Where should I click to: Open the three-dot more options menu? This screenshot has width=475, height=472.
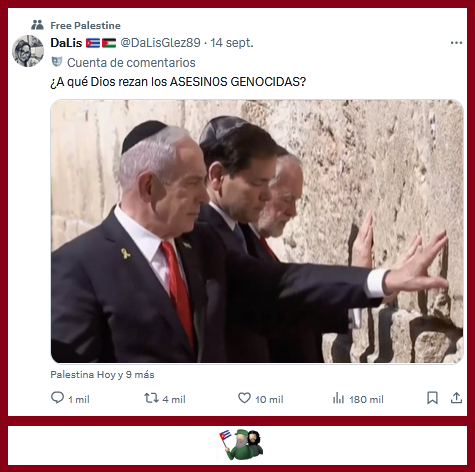click(456, 43)
